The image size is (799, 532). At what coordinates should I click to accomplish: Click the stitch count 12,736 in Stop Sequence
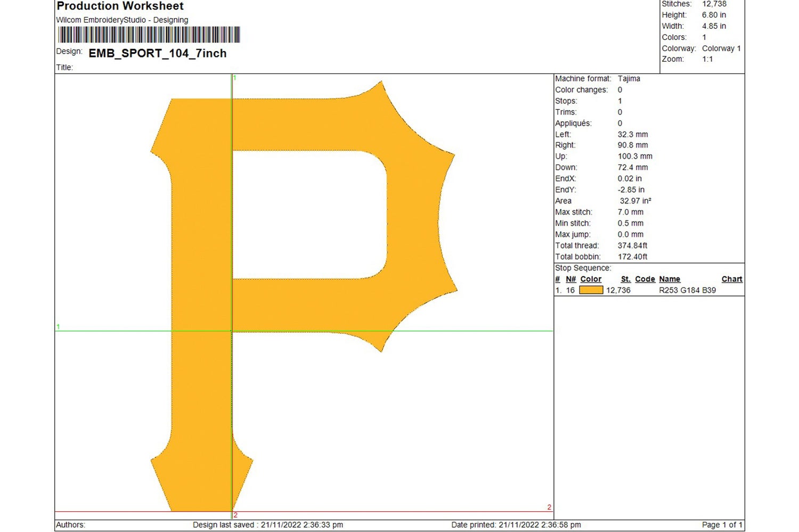pyautogui.click(x=618, y=290)
